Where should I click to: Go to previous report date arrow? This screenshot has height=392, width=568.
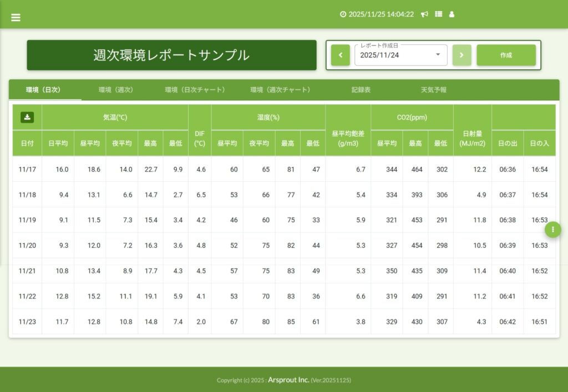(x=340, y=55)
